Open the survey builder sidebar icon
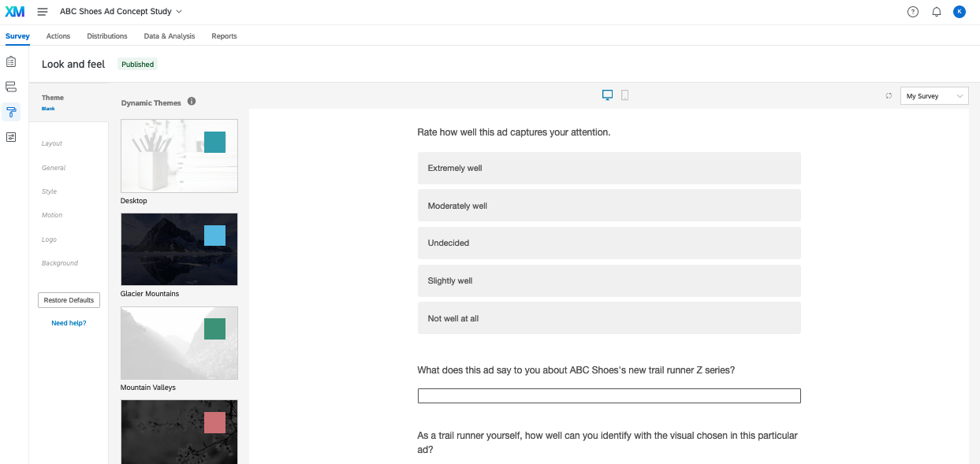 pos(11,61)
